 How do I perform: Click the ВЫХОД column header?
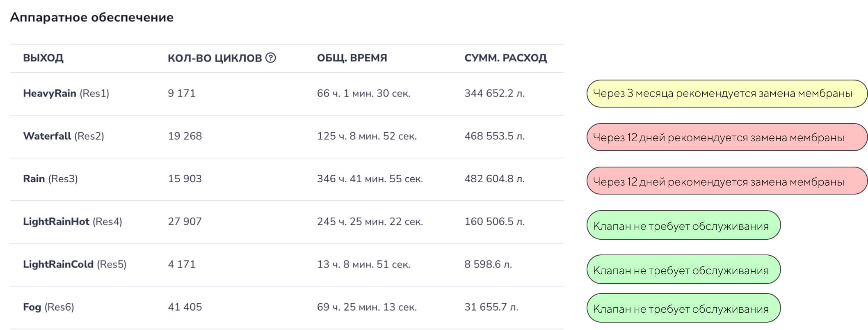[x=43, y=58]
